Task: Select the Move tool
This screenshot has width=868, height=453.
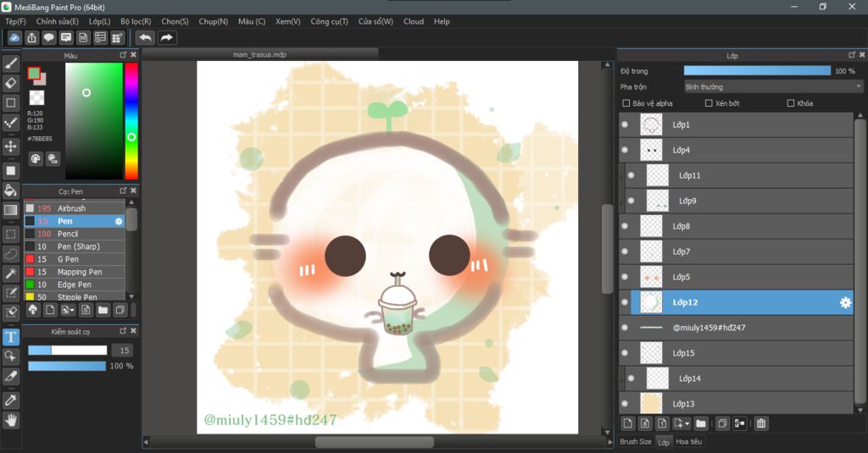Action: click(x=10, y=146)
